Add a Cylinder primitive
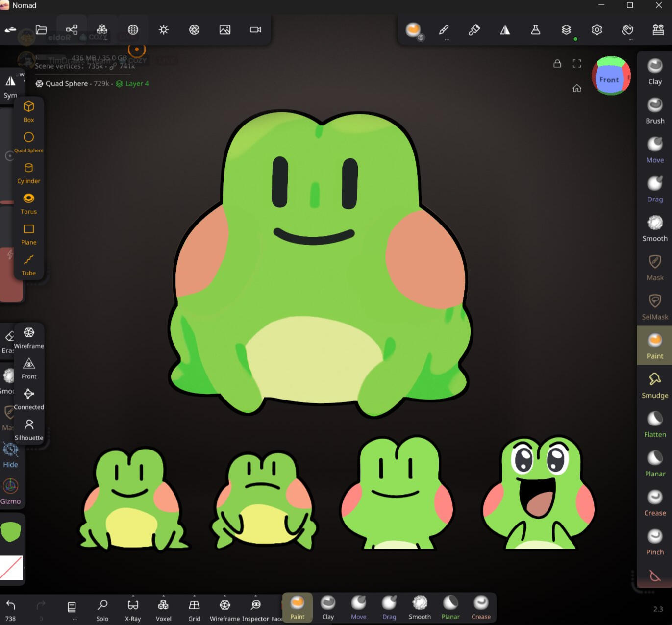The image size is (672, 625). (29, 173)
